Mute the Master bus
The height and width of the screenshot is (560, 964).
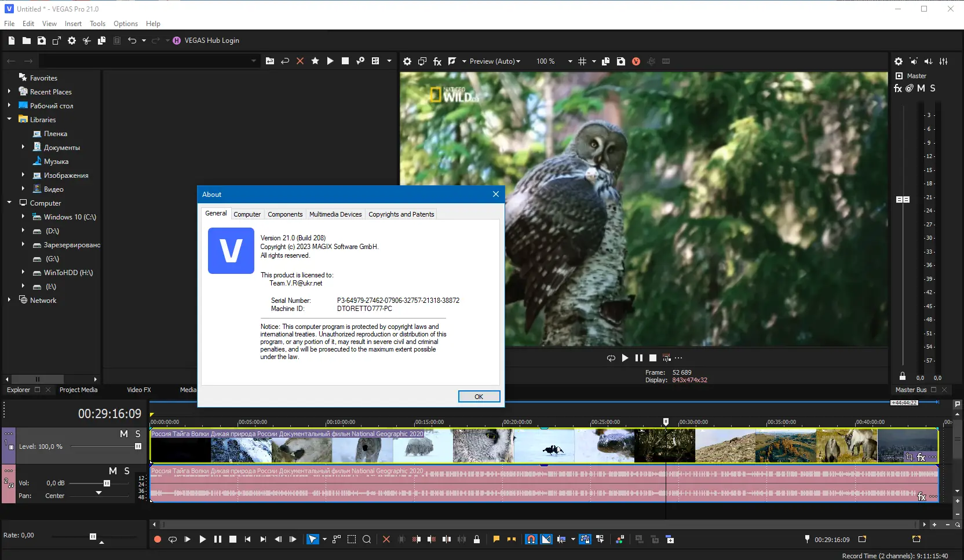pyautogui.click(x=921, y=89)
